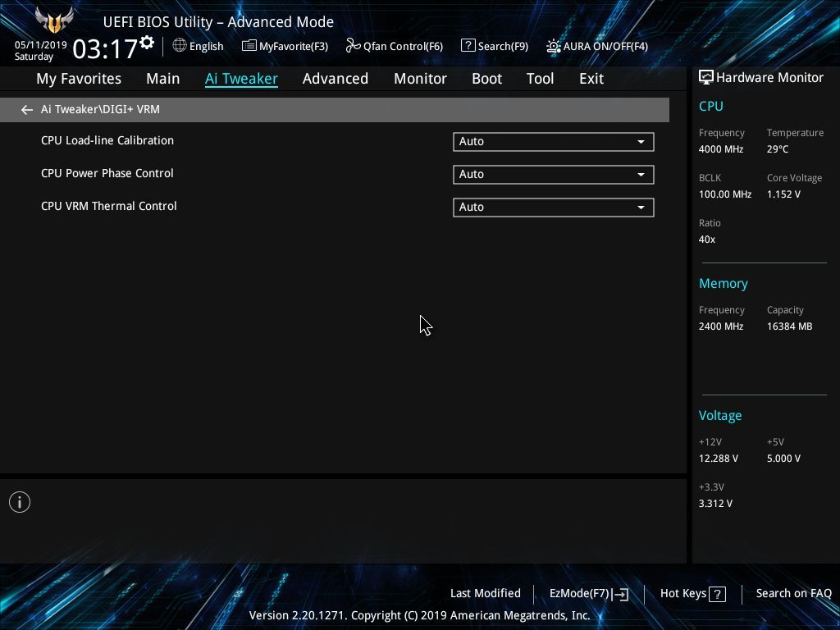Click the date 05/11/2019
840x630 pixels.
point(41,45)
